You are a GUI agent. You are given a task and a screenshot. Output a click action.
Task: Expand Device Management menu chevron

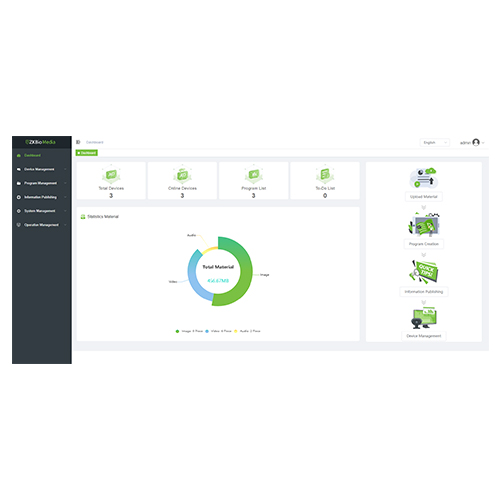click(x=65, y=169)
